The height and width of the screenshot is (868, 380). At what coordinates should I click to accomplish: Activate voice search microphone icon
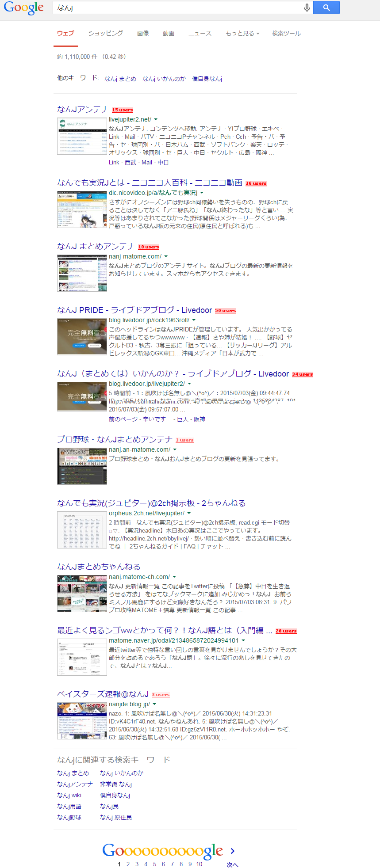pos(307,8)
